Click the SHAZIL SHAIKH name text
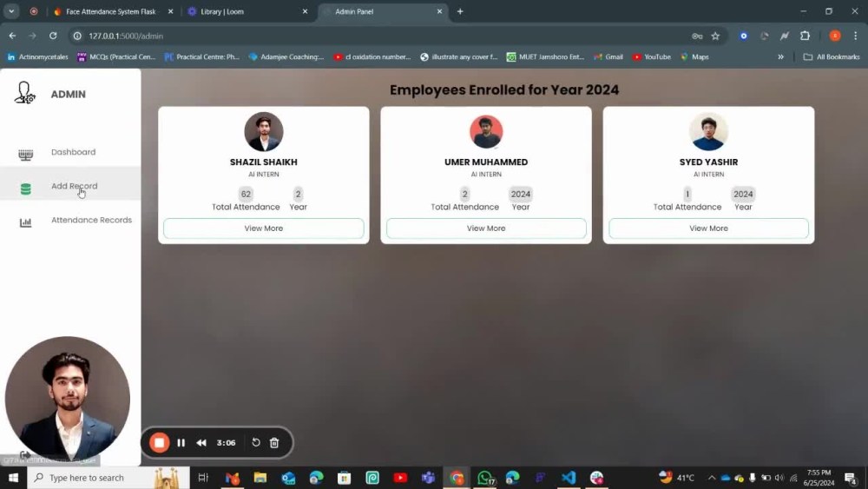The height and width of the screenshot is (489, 868). pos(264,162)
